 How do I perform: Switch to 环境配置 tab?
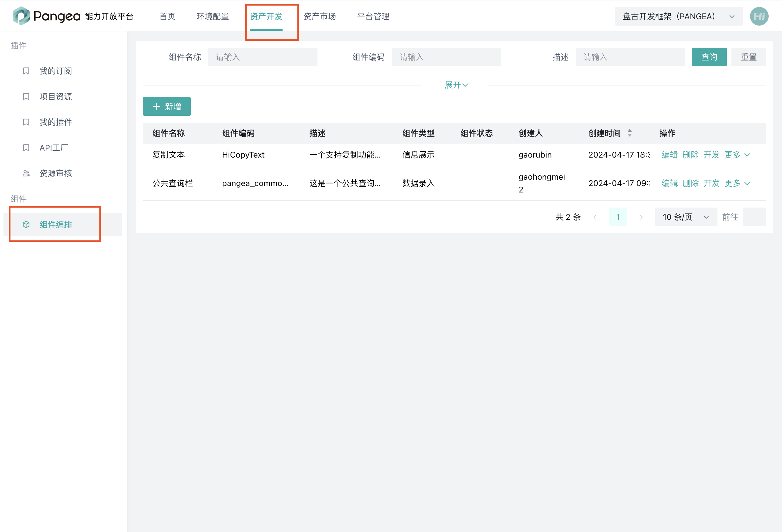pos(213,16)
